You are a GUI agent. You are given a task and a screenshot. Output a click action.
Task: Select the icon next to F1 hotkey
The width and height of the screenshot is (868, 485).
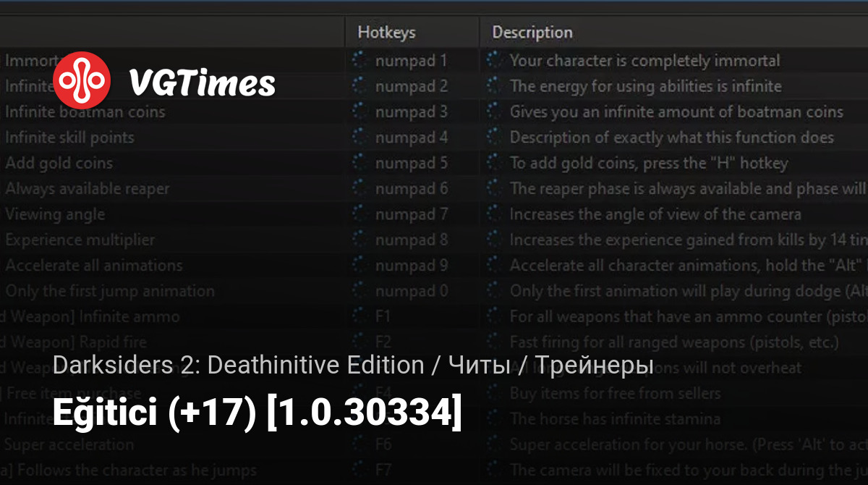(359, 317)
